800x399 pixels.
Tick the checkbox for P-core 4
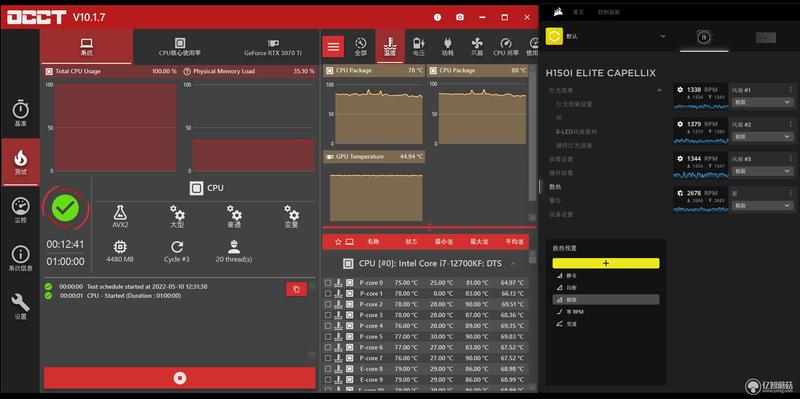(328, 326)
